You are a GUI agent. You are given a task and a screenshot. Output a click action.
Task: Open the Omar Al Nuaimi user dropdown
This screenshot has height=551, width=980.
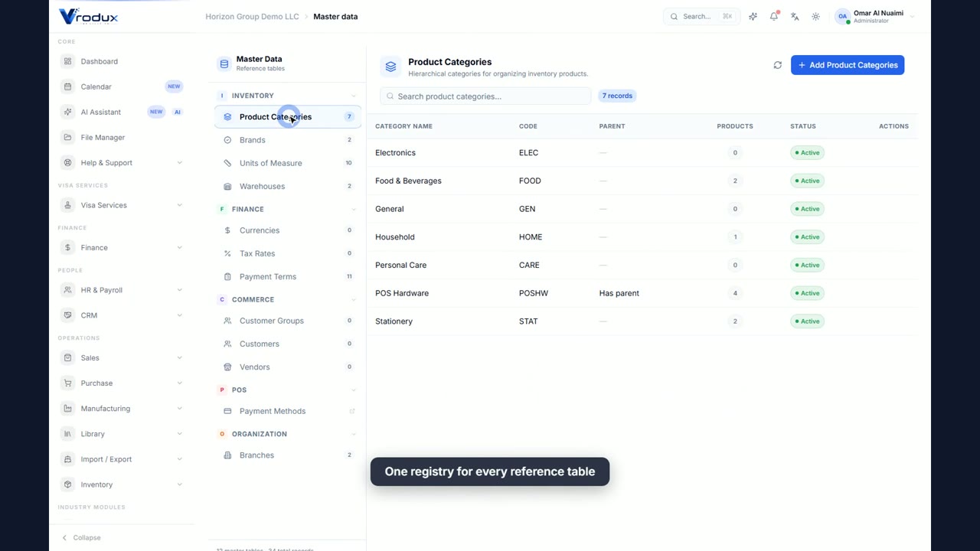(875, 16)
